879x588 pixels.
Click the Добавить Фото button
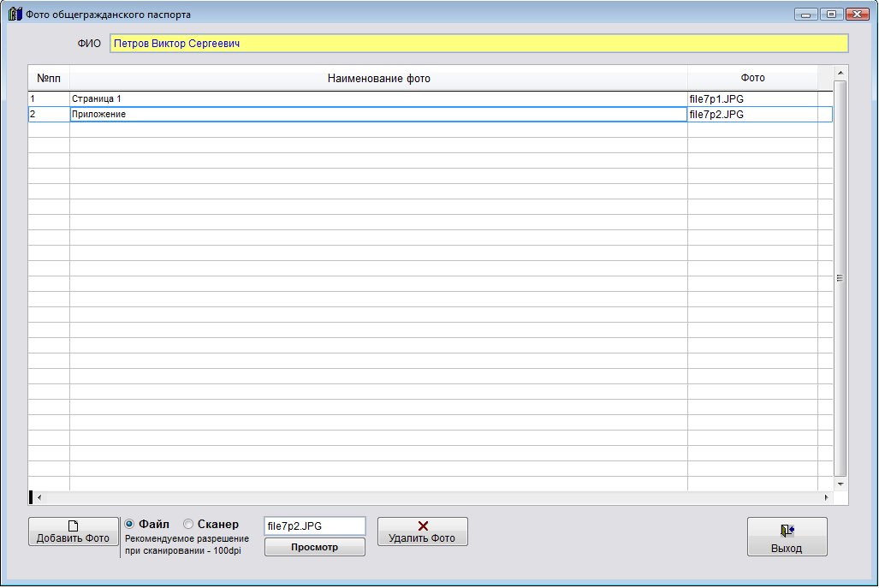coord(74,532)
